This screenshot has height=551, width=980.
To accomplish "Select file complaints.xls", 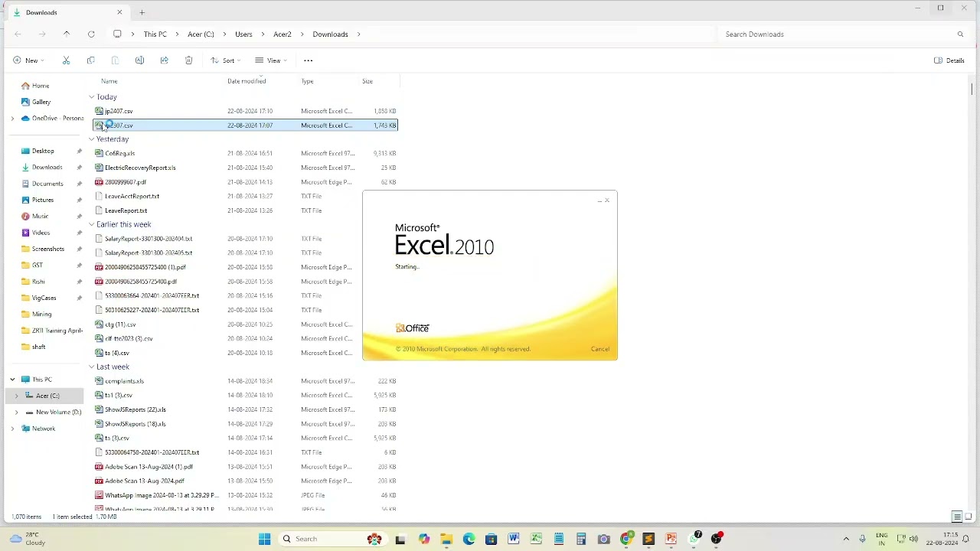I will (124, 381).
